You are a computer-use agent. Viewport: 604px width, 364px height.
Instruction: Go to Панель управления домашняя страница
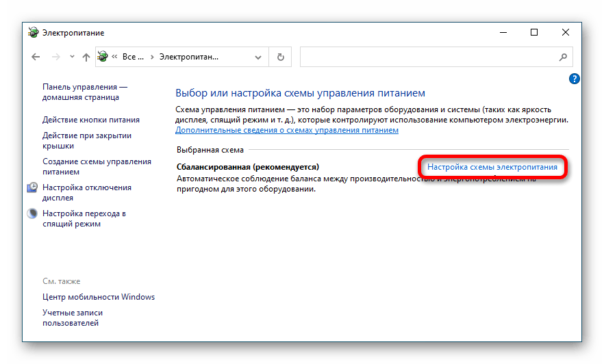click(x=85, y=92)
